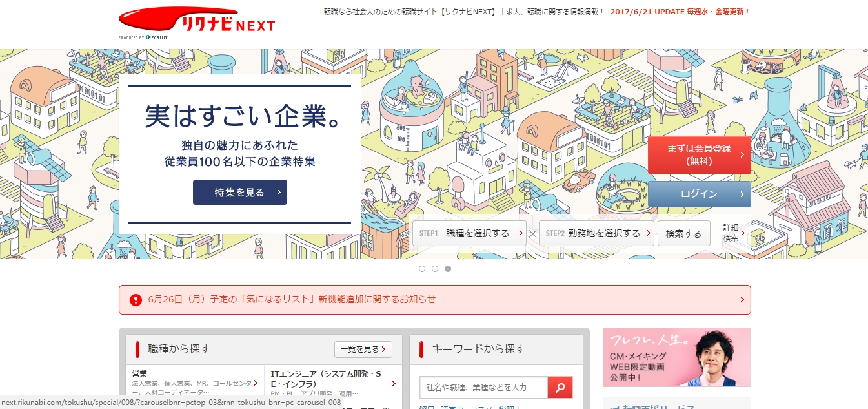This screenshot has width=868, height=409.
Task: Click the magnifying glass search icon
Action: [559, 387]
